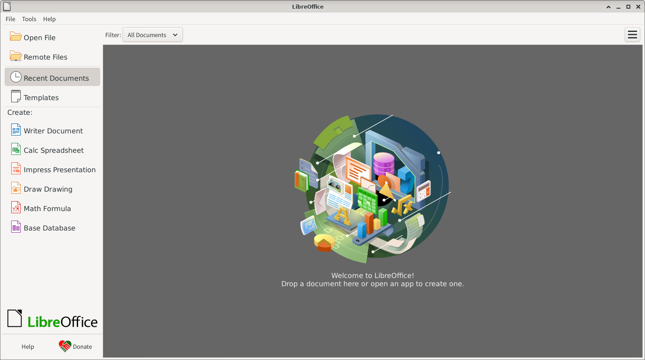
Task: Create a new Calc Spreadsheet
Action: 52,150
